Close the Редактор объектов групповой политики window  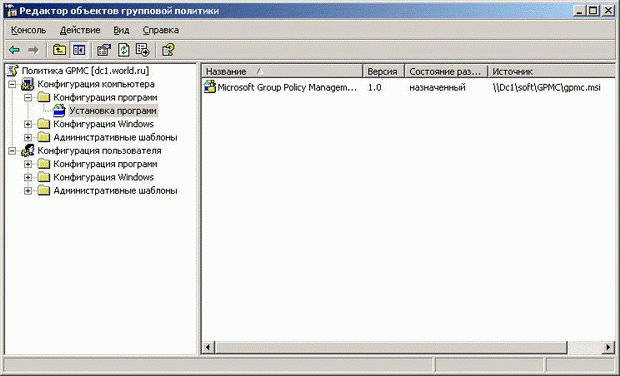608,11
